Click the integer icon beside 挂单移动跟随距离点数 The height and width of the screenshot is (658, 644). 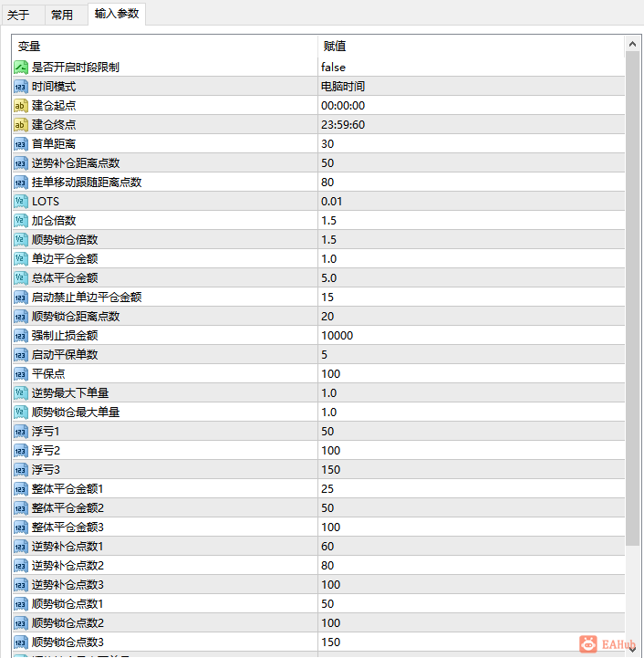tap(21, 183)
